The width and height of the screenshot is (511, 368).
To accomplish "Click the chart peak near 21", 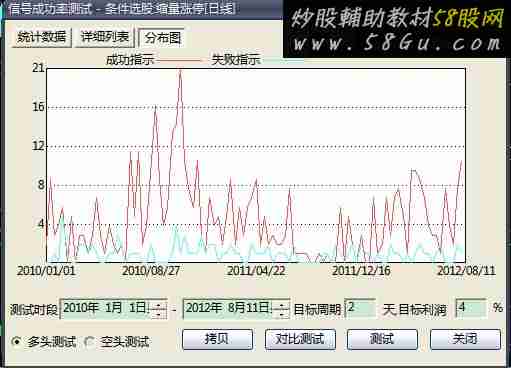I will [x=180, y=71].
